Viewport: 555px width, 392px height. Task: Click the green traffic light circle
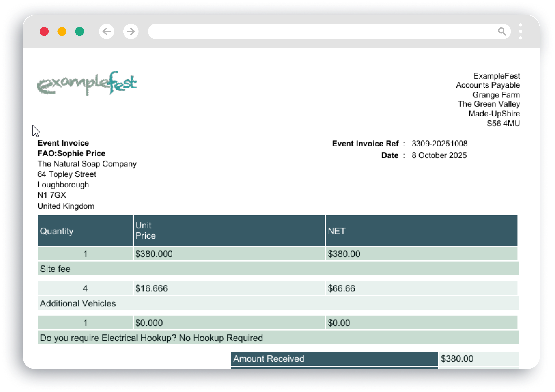pyautogui.click(x=79, y=31)
